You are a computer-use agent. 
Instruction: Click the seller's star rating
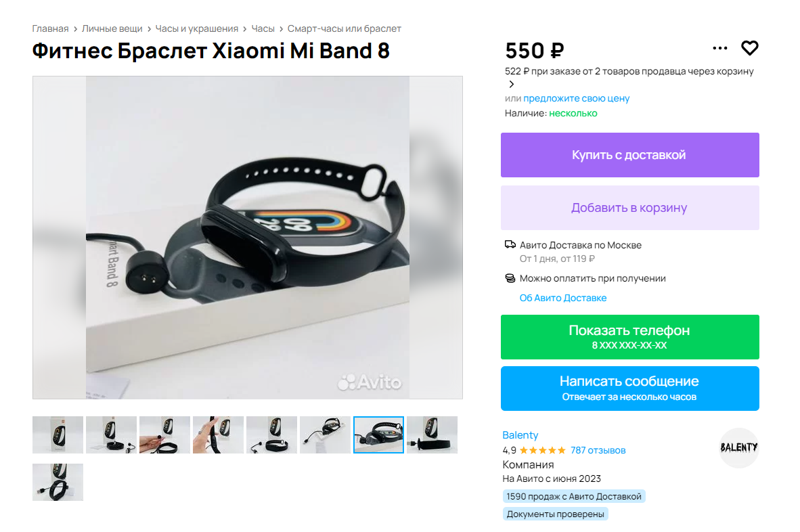(x=542, y=450)
